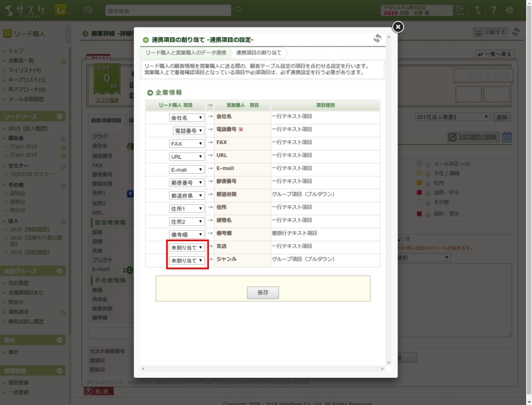
Task: Open the settings gear icon at top right
Action: 510,10
